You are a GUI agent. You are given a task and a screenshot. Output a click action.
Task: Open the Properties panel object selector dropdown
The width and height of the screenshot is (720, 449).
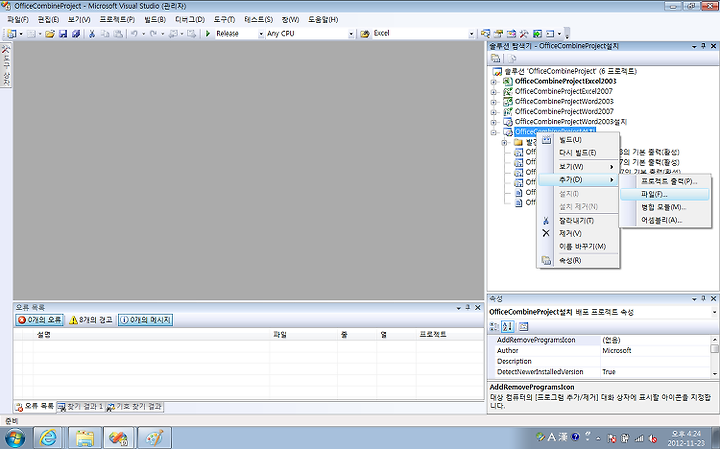click(x=714, y=312)
